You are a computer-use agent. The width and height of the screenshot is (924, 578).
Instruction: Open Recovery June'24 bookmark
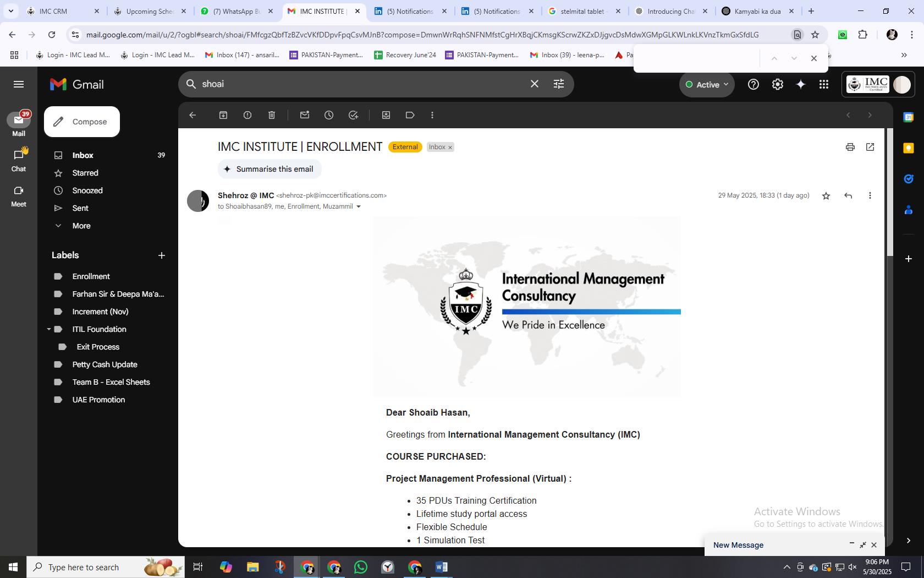pyautogui.click(x=405, y=55)
